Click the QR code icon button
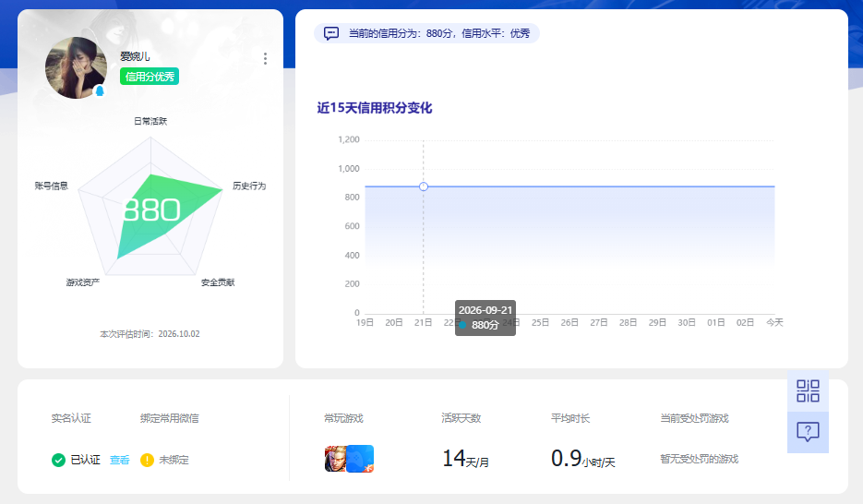 point(808,391)
